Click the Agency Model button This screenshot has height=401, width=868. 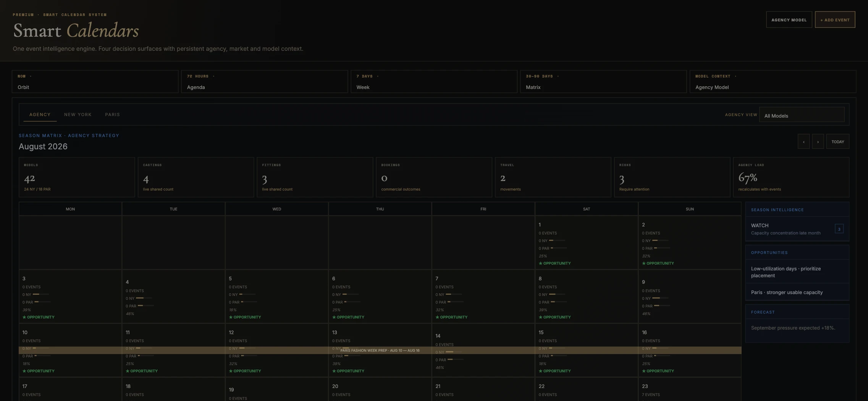(x=789, y=20)
